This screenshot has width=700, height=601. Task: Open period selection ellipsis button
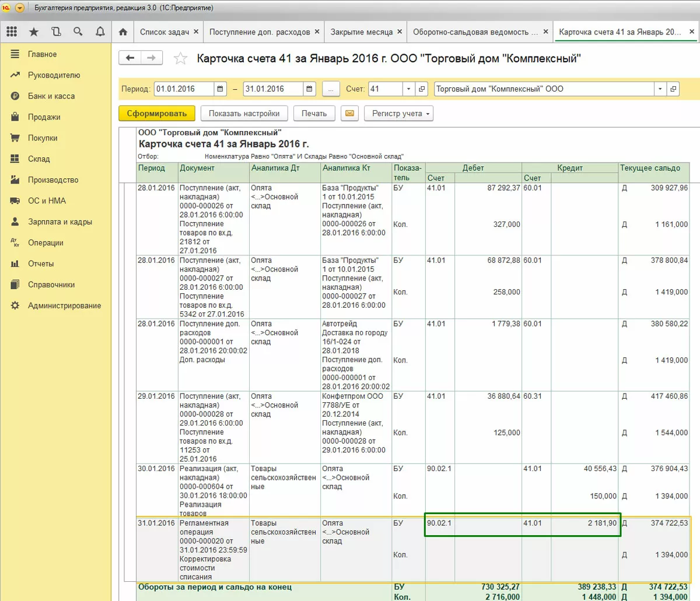331,89
